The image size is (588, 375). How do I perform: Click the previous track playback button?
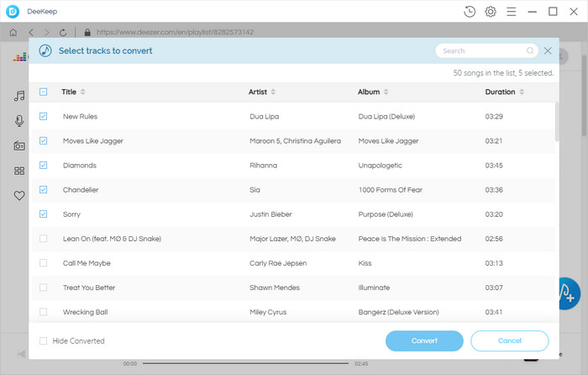pos(21,354)
